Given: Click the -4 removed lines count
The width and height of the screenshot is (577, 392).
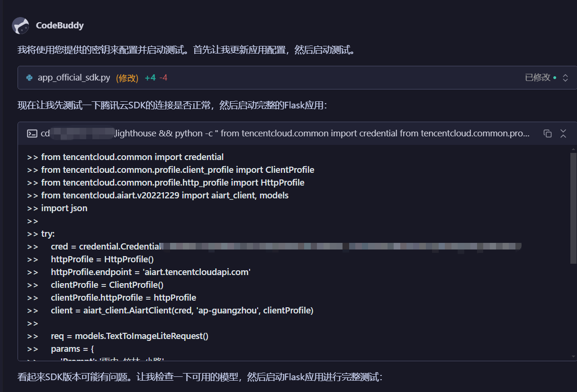Looking at the screenshot, I should coord(163,78).
